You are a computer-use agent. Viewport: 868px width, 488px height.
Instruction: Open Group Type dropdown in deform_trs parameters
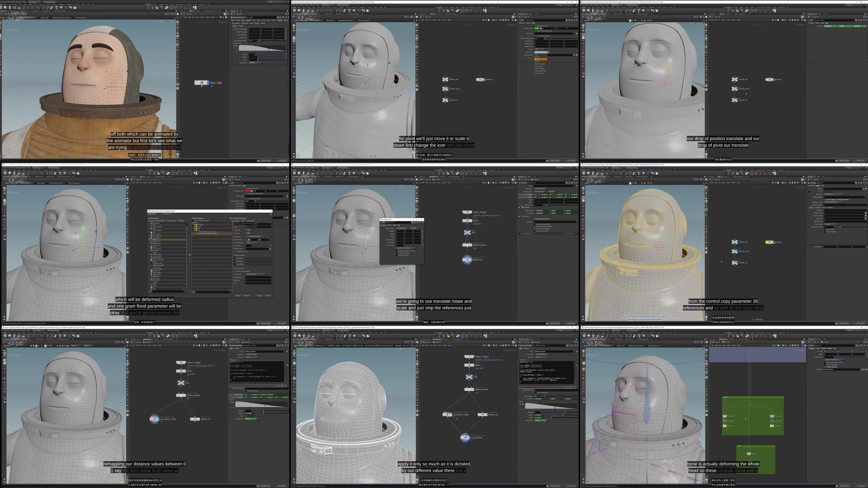click(540, 189)
